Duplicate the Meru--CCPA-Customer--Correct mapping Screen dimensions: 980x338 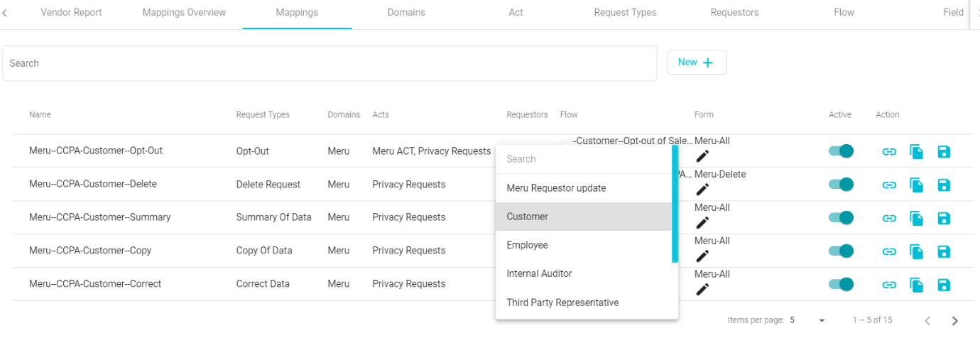point(916,285)
